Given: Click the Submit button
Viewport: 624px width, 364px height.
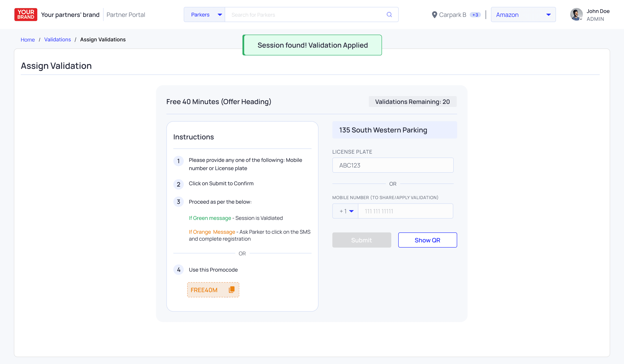Looking at the screenshot, I should [x=362, y=240].
